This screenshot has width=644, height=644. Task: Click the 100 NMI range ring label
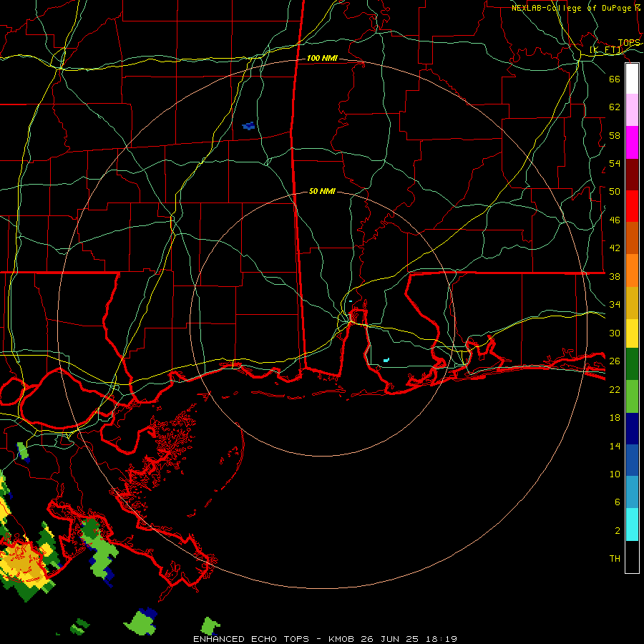[322, 59]
